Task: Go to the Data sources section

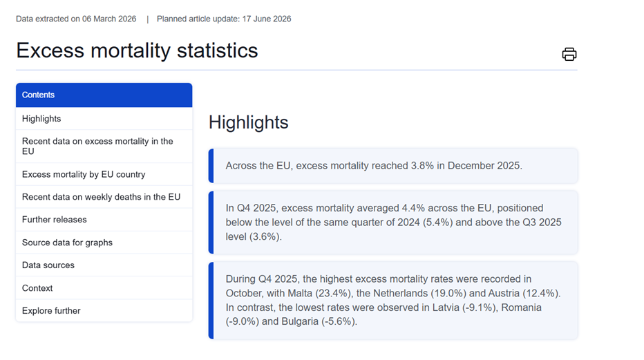Action: point(48,265)
